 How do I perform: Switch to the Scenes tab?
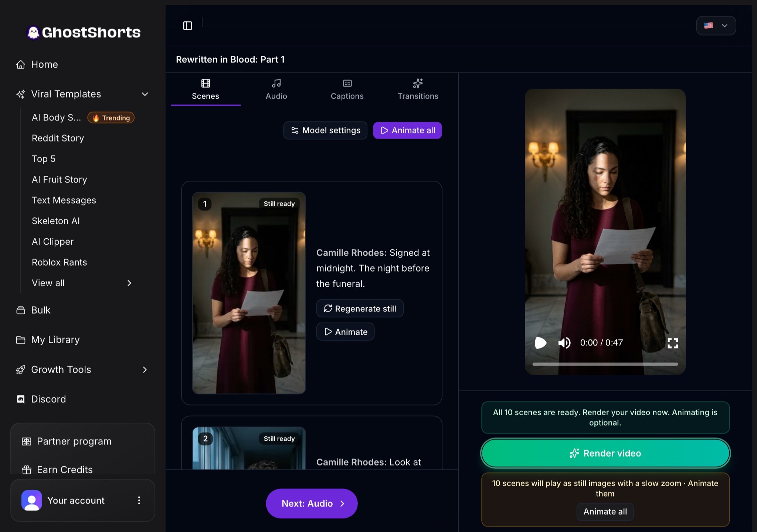click(x=206, y=90)
